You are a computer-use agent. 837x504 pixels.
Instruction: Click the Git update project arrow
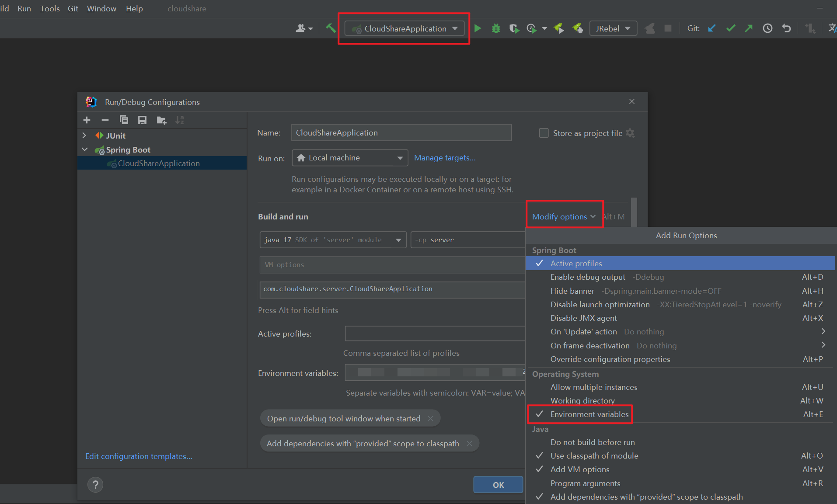point(712,28)
